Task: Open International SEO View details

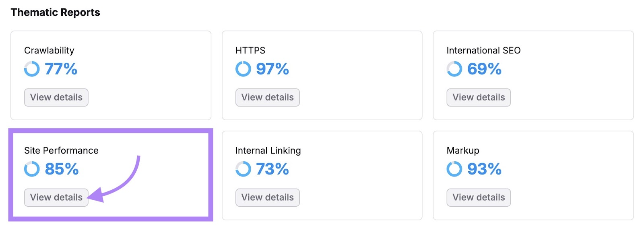Action: 479,97
